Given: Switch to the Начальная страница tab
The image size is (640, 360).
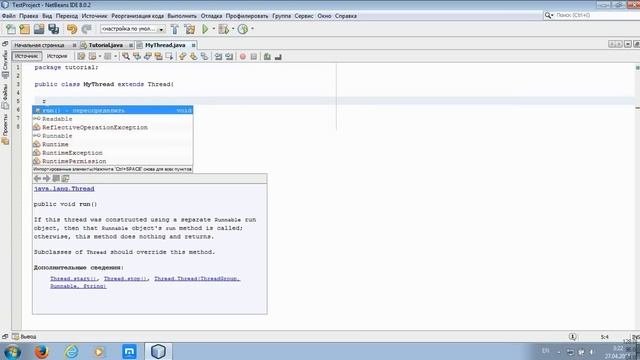Looking at the screenshot, I should [39, 45].
